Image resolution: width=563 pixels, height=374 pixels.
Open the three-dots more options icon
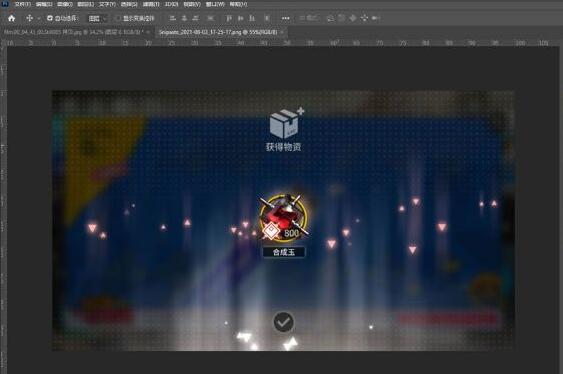coord(285,18)
